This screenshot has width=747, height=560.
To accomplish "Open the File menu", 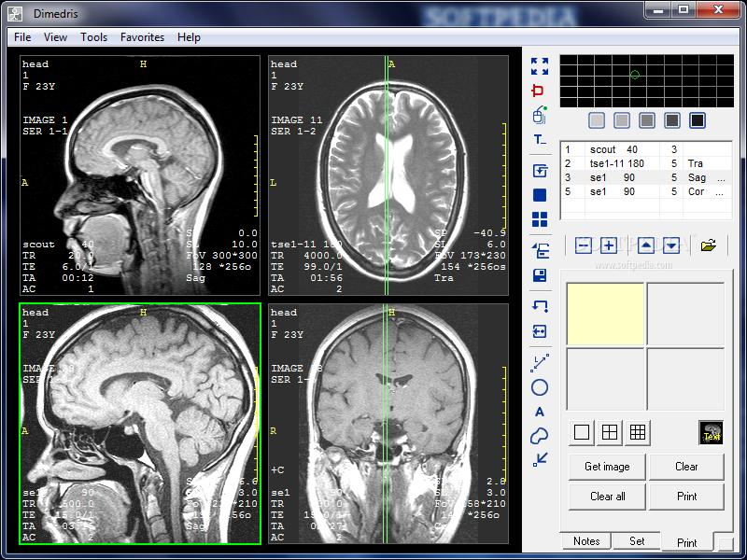I will [22, 37].
